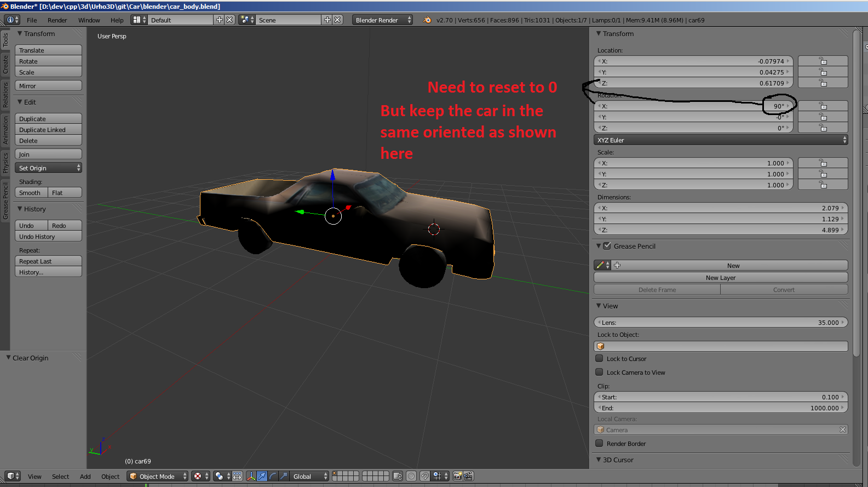868x487 pixels.
Task: Click the Blender logo in header
Action: pyautogui.click(x=427, y=20)
